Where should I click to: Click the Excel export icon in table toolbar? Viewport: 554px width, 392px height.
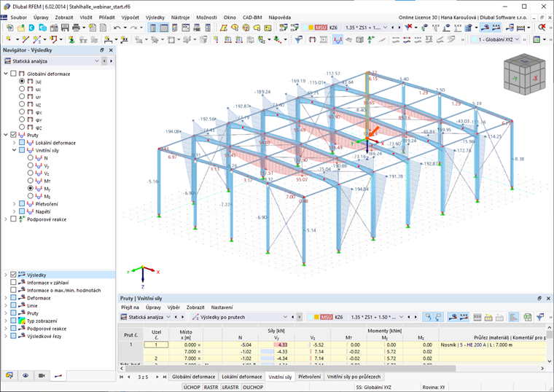528,317
